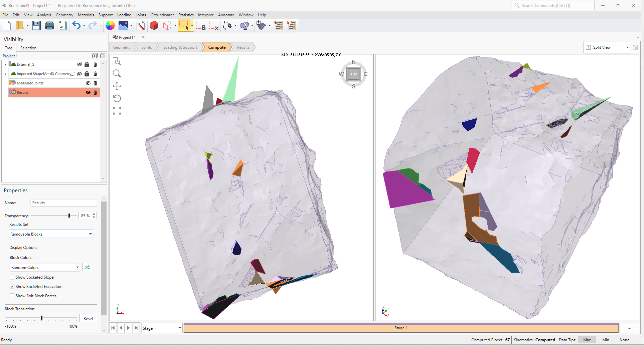Click the shapes primitives tool icon
The width and height of the screenshot is (644, 347).
pyautogui.click(x=245, y=25)
